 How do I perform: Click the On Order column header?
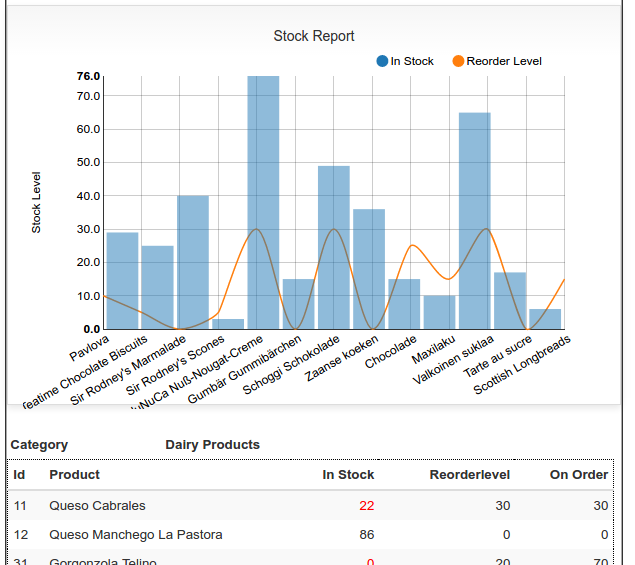(578, 475)
